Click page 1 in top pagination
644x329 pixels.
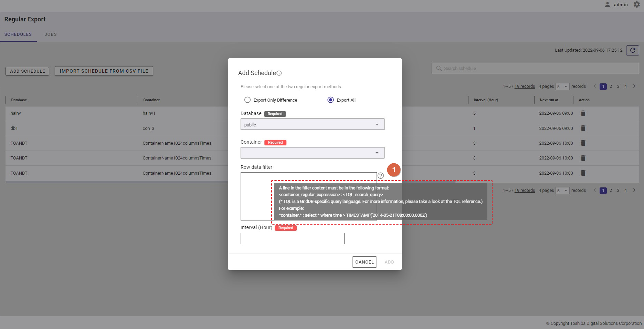pyautogui.click(x=603, y=86)
